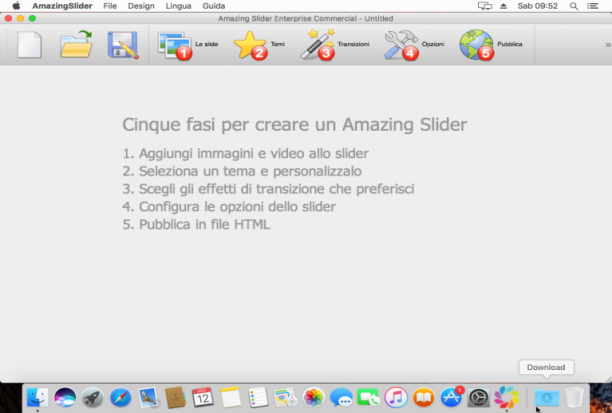Click the clock showing Sab 09:52
612x413 pixels.
coord(537,6)
